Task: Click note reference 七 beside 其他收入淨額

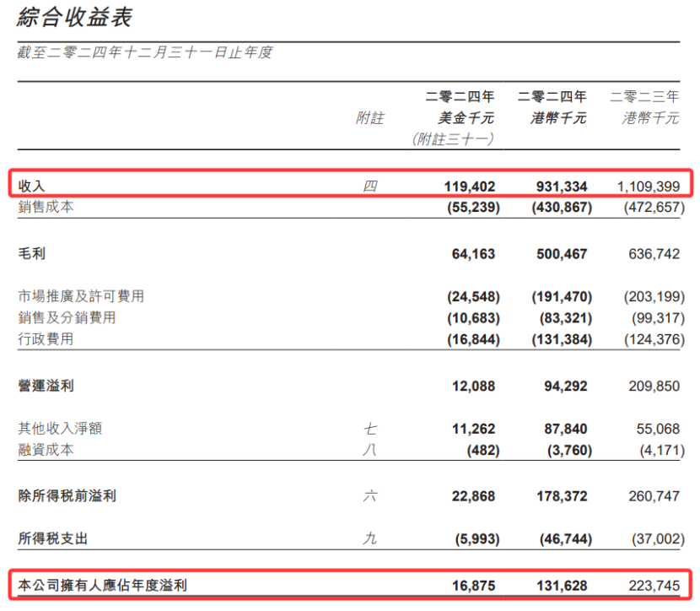Action: 369,429
